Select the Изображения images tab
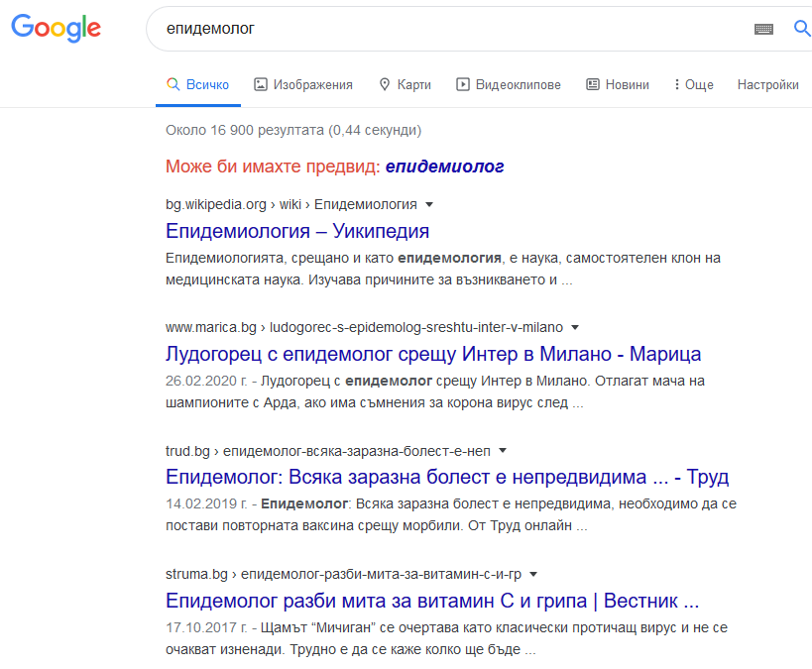 pyautogui.click(x=303, y=85)
